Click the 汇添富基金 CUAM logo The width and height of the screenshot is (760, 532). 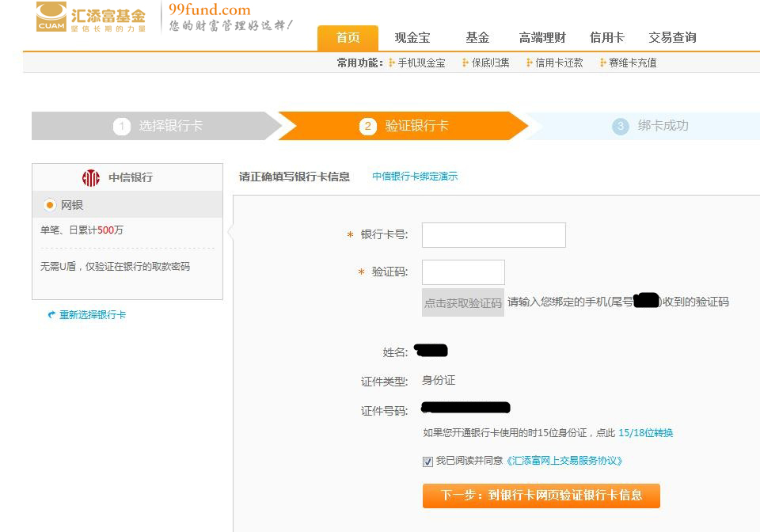91,17
